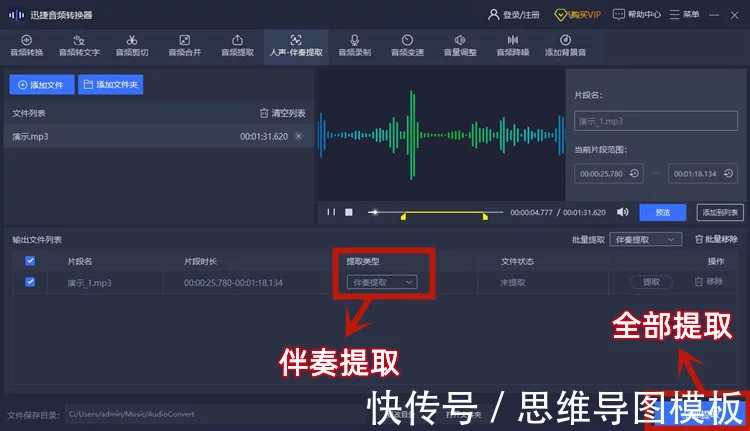750x431 pixels.
Task: Open the 菜单 hamburger menu
Action: coord(684,14)
